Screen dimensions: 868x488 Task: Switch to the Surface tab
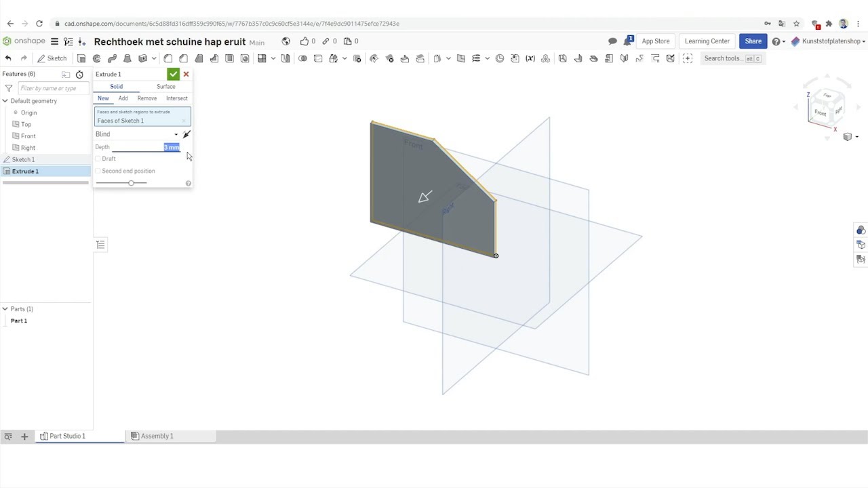click(166, 87)
